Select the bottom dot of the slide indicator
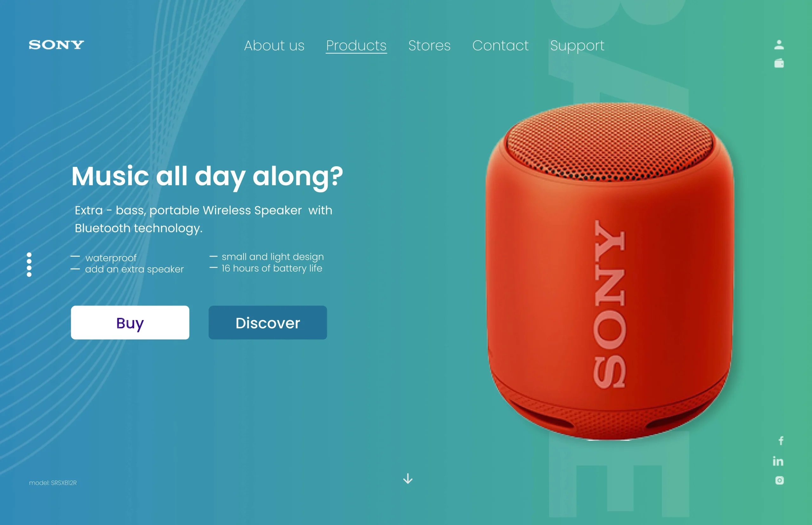 [29, 274]
